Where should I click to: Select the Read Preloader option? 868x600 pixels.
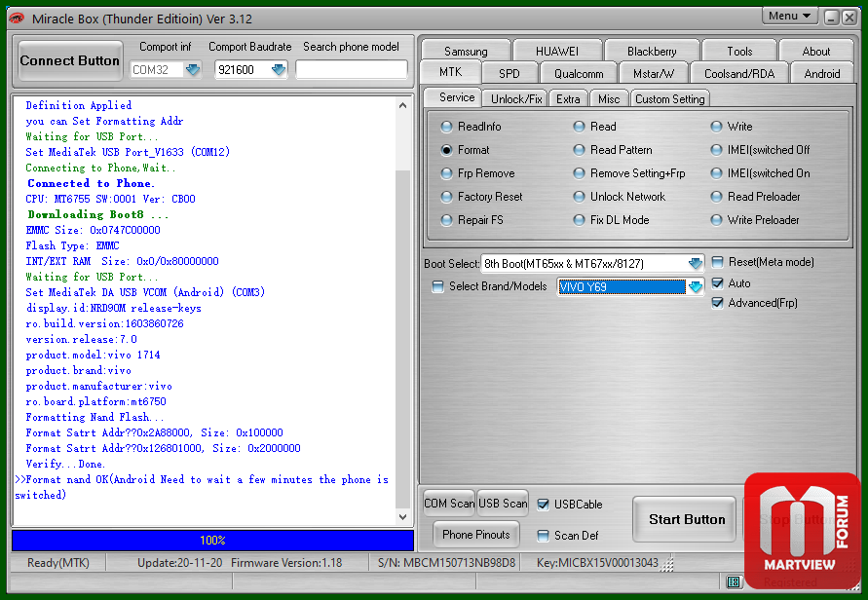(756, 197)
